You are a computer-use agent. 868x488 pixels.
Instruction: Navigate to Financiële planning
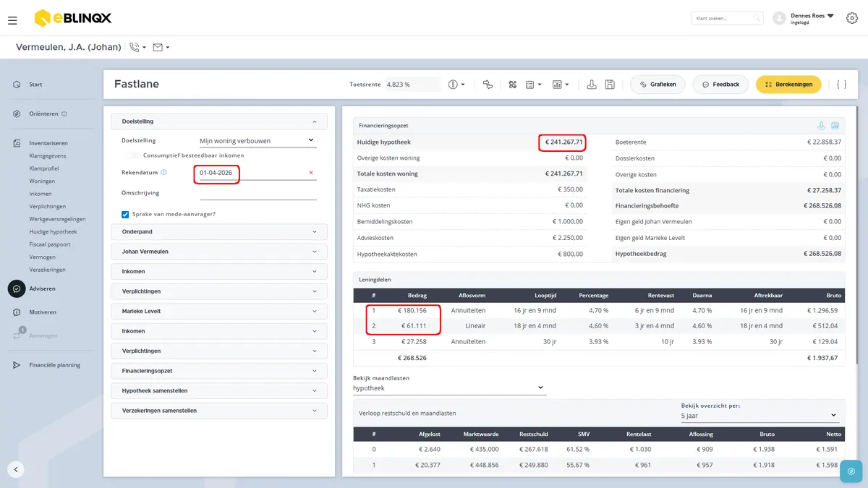pyautogui.click(x=54, y=365)
